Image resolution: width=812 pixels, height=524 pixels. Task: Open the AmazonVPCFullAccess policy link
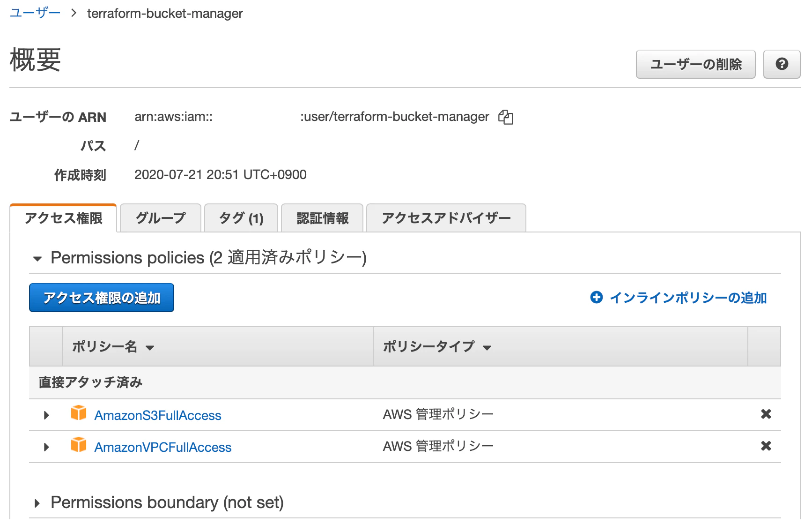coord(163,448)
